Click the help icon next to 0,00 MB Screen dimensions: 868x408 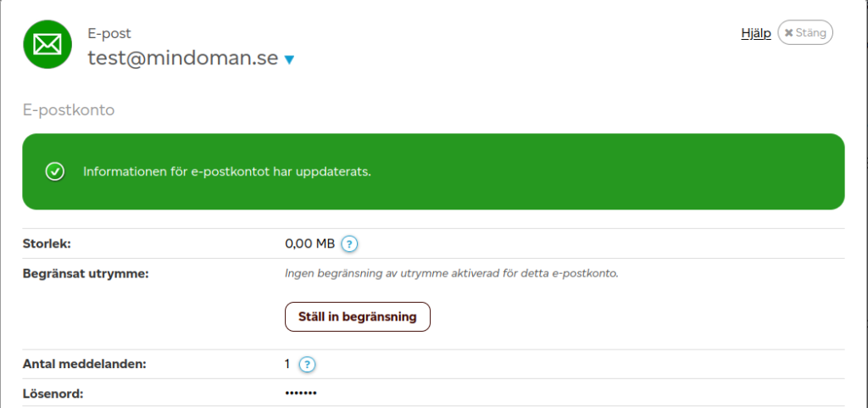coord(349,244)
